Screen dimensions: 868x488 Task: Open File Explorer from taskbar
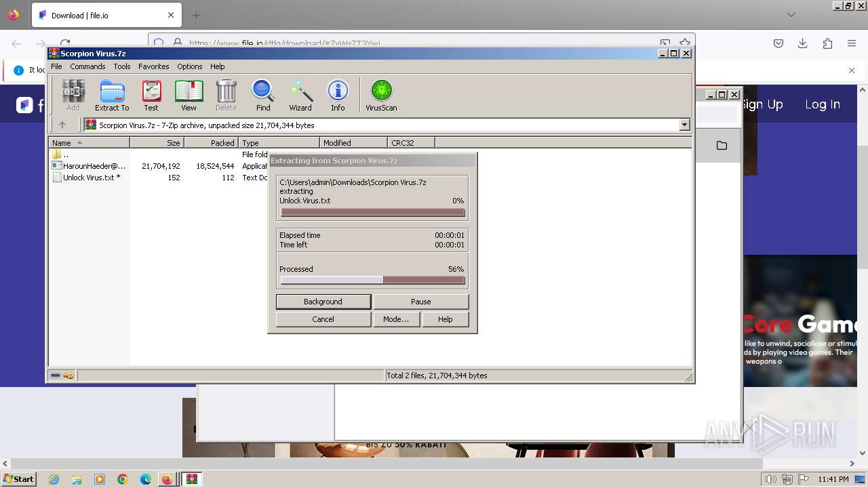(x=77, y=479)
